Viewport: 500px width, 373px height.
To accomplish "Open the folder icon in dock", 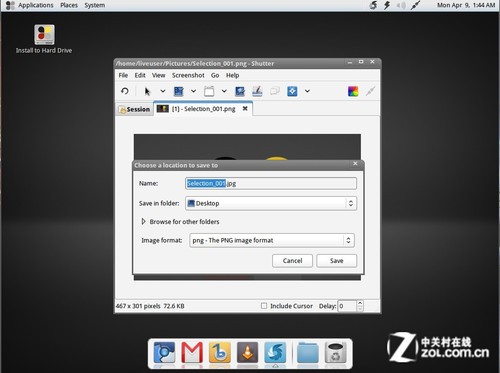I will pyautogui.click(x=308, y=353).
